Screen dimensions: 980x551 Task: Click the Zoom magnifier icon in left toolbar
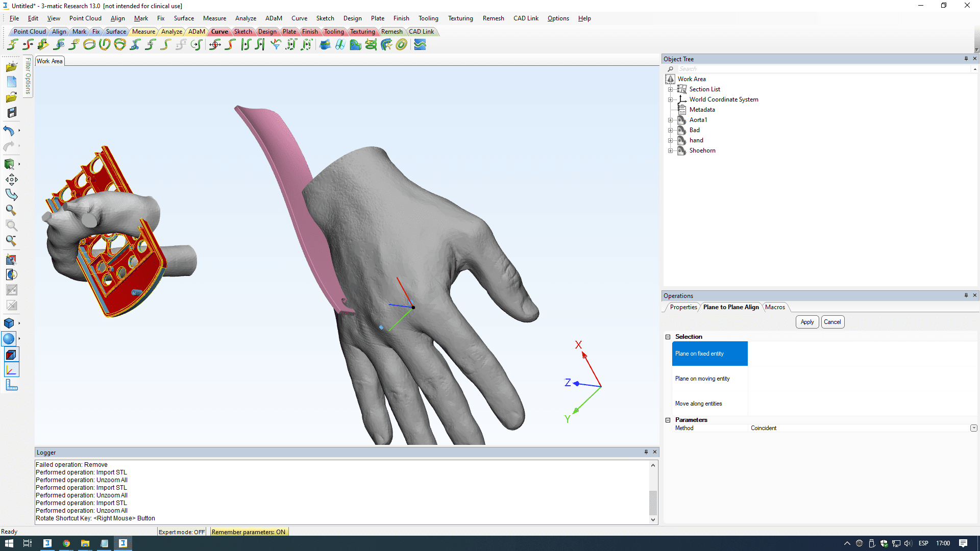coord(11,210)
